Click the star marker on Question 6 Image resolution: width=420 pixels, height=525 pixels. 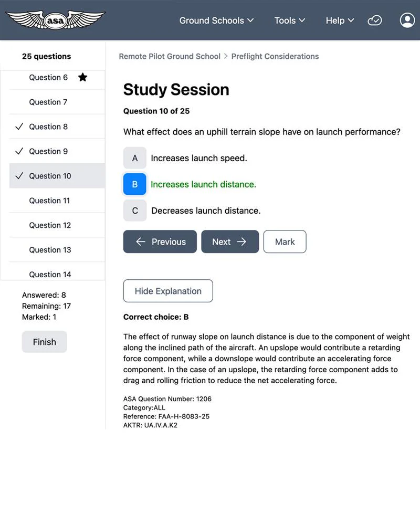click(83, 77)
